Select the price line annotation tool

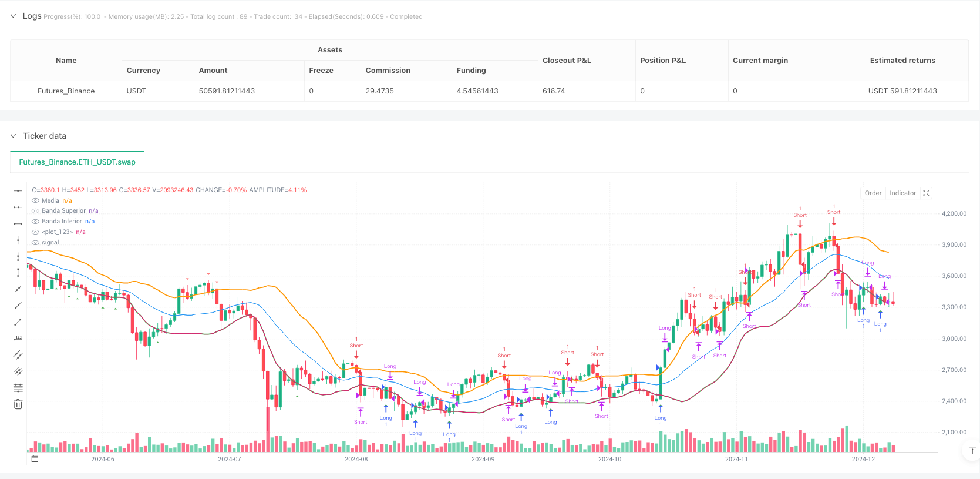point(18,338)
